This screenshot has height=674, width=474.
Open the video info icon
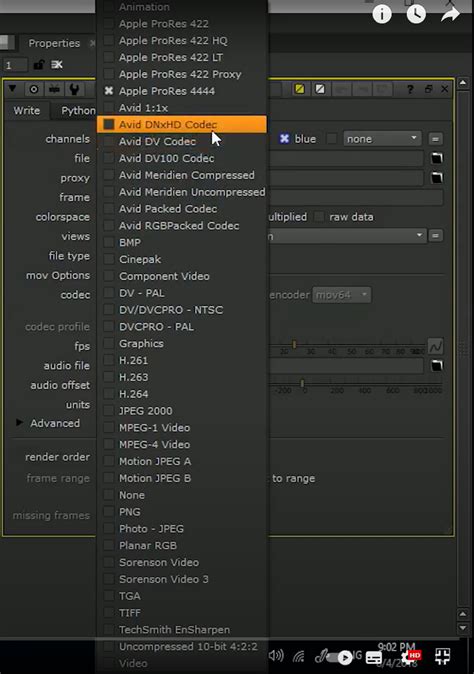click(x=382, y=15)
